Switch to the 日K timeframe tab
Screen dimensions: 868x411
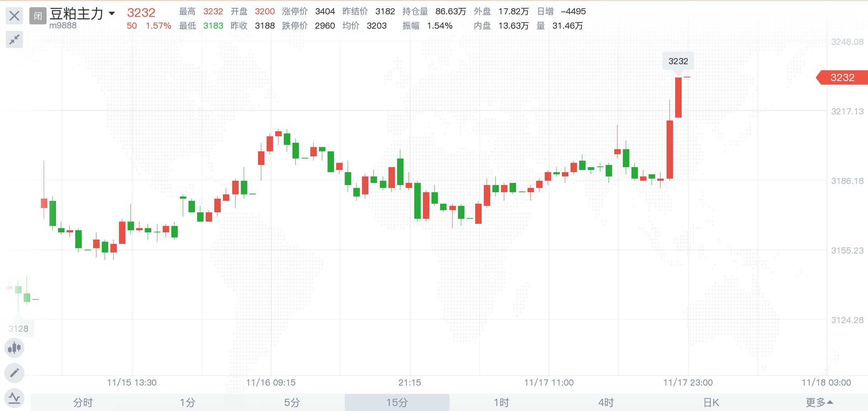click(711, 402)
